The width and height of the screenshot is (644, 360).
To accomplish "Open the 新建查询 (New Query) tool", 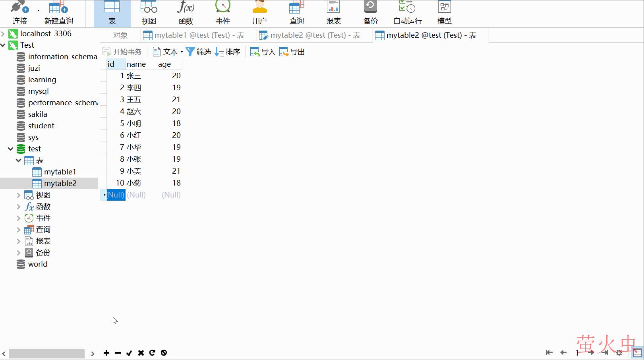I will (x=58, y=12).
